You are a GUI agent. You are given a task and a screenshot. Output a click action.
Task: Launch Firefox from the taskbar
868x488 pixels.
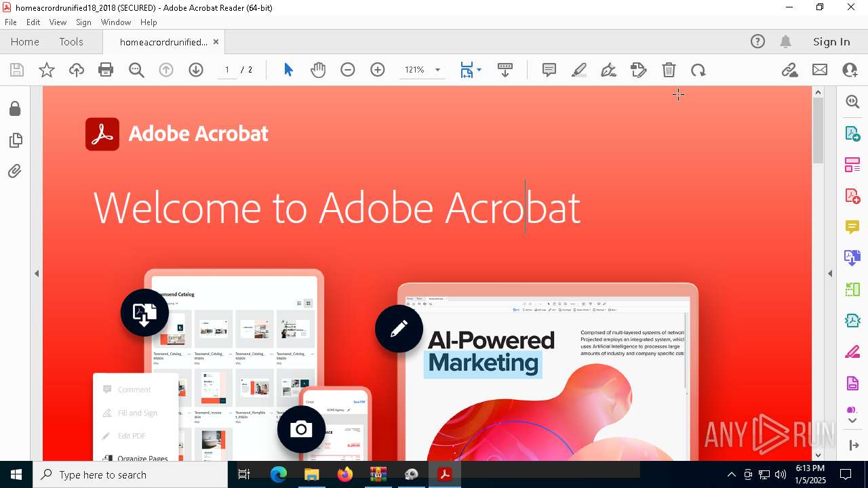(x=345, y=474)
